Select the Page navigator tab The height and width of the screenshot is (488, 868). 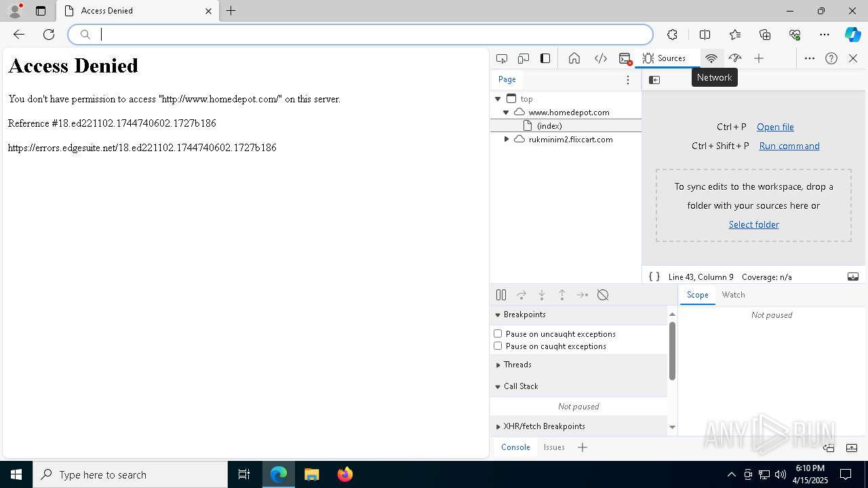click(507, 79)
